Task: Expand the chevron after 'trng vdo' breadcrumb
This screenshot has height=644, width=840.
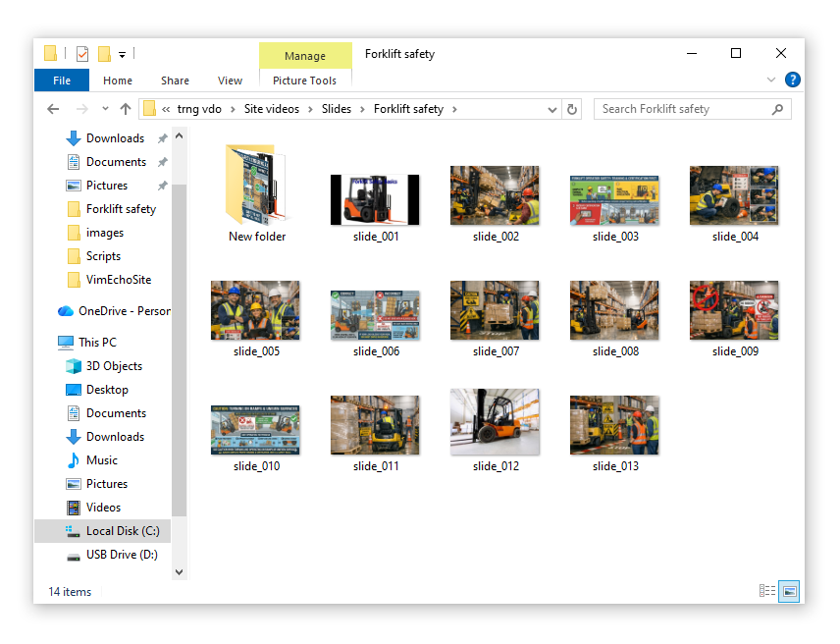Action: click(233, 109)
